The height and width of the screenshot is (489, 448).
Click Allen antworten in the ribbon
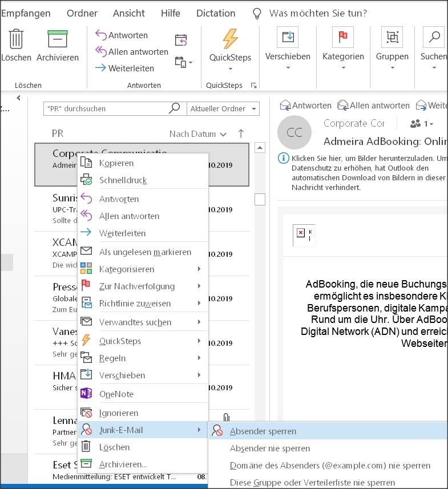coord(132,52)
